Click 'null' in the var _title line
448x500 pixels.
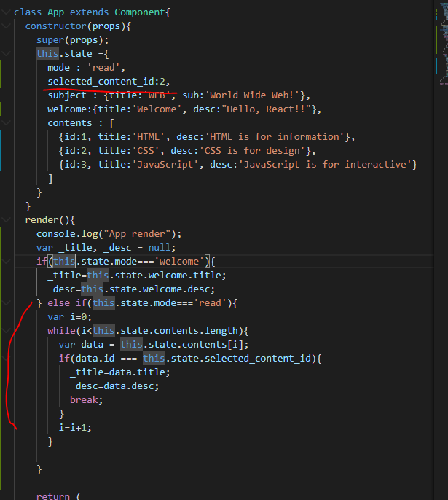pyautogui.click(x=160, y=248)
